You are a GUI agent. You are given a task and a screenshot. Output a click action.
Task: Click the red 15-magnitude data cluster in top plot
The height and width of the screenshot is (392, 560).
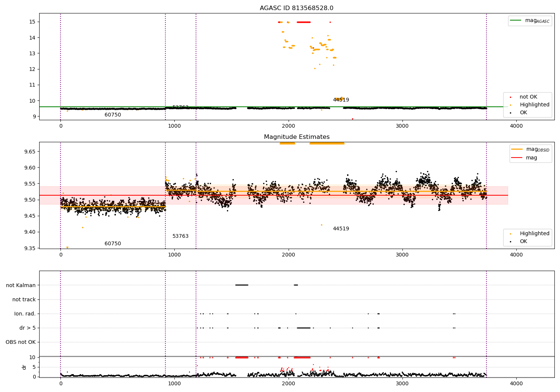click(304, 22)
